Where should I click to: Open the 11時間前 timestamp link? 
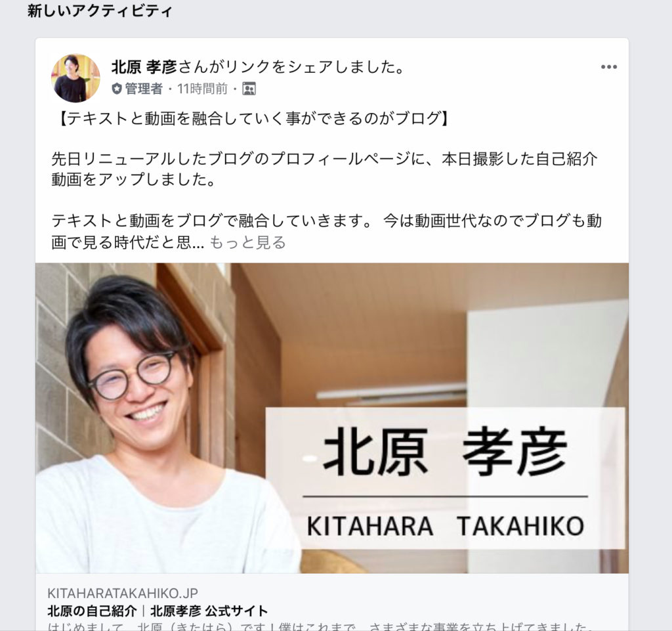click(x=202, y=89)
